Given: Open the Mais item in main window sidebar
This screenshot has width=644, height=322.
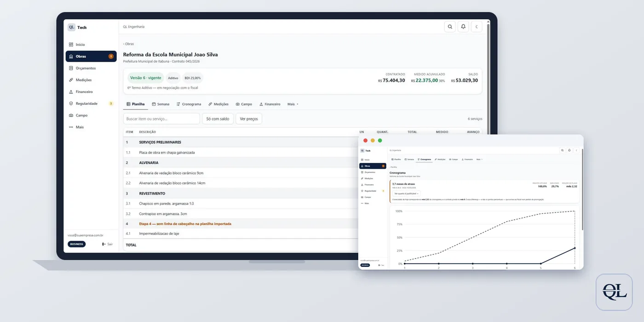Looking at the screenshot, I should click(x=91, y=127).
